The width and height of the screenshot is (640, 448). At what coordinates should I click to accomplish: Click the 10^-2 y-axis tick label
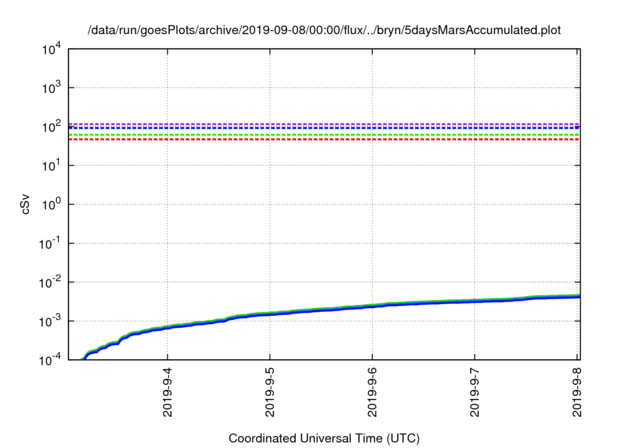coord(51,282)
